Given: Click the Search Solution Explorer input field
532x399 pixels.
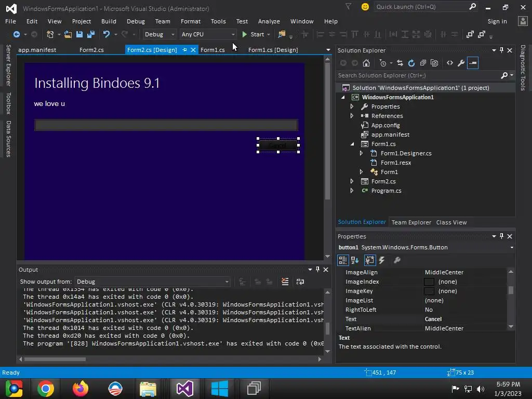Looking at the screenshot, I should coord(419,75).
